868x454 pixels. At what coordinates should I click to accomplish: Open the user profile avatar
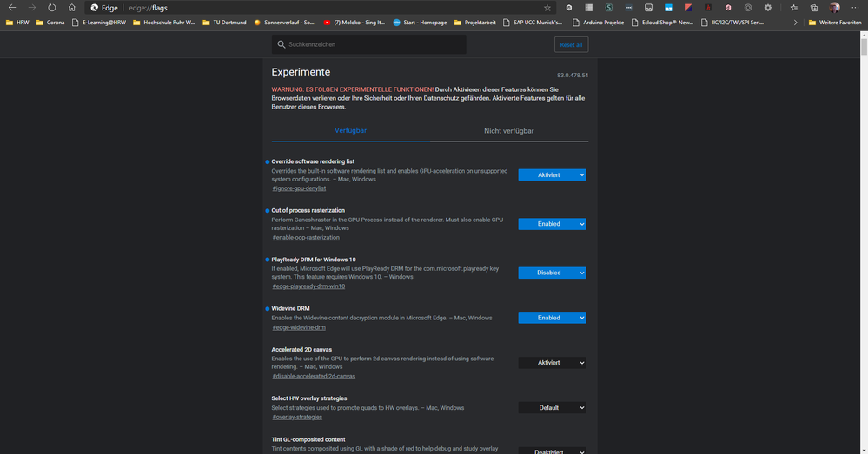834,8
